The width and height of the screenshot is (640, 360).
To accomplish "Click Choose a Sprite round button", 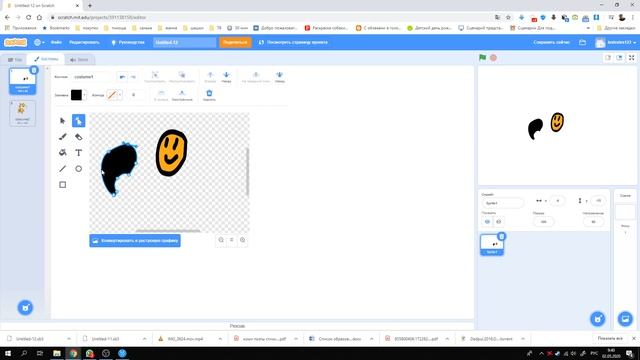I will [x=598, y=319].
